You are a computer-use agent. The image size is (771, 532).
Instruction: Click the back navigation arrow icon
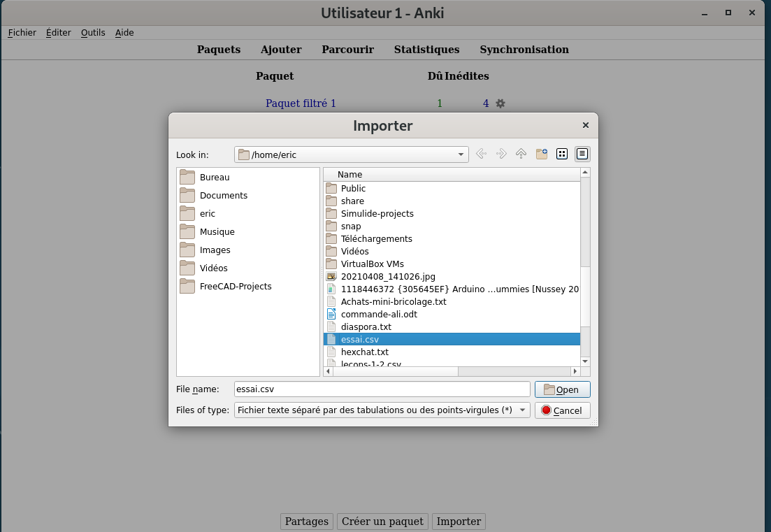tap(481, 154)
